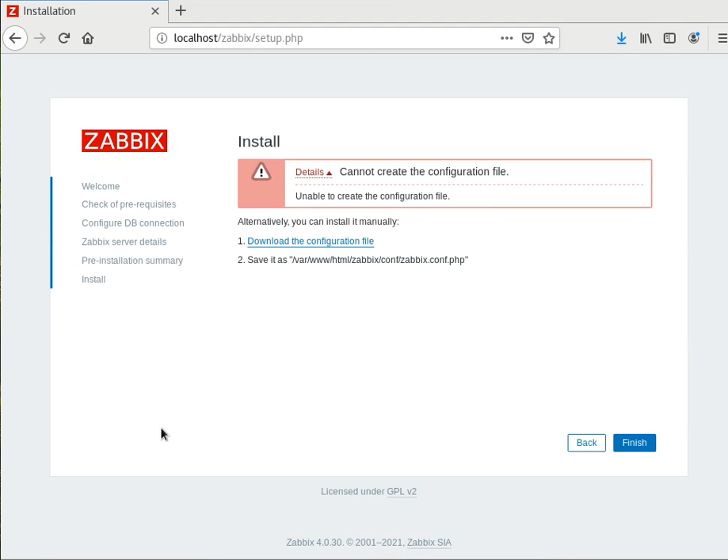Click 'Unable to create the configuration file.' text
Image resolution: width=728 pixels, height=560 pixels.
pyautogui.click(x=373, y=196)
